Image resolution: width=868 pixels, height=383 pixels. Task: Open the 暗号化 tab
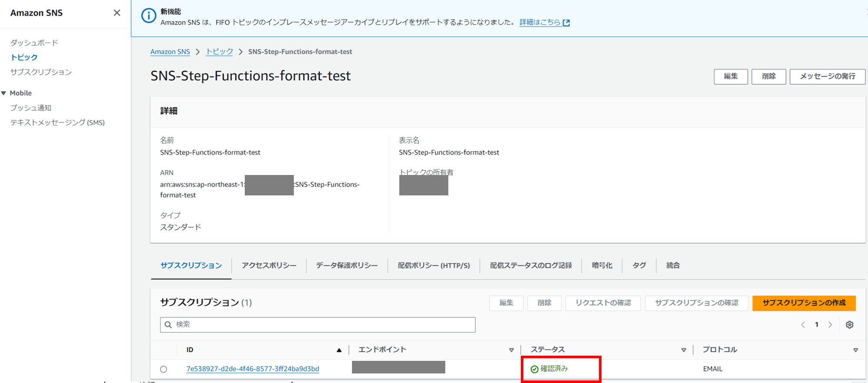coord(602,265)
